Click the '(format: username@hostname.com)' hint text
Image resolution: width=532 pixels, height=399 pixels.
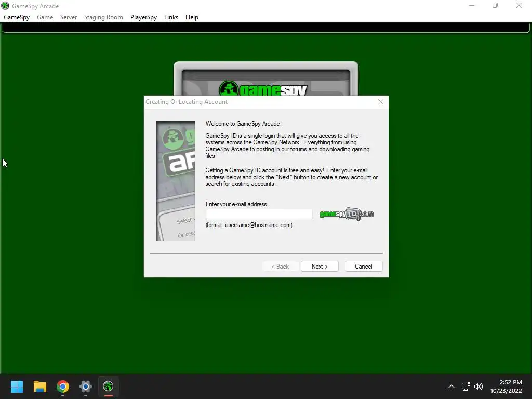pyautogui.click(x=249, y=225)
